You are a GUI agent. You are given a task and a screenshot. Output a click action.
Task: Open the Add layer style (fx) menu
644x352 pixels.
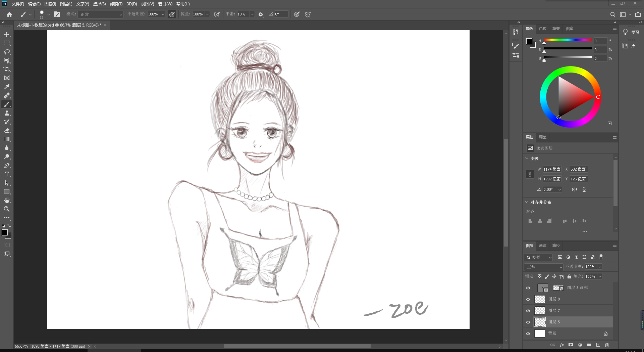562,345
